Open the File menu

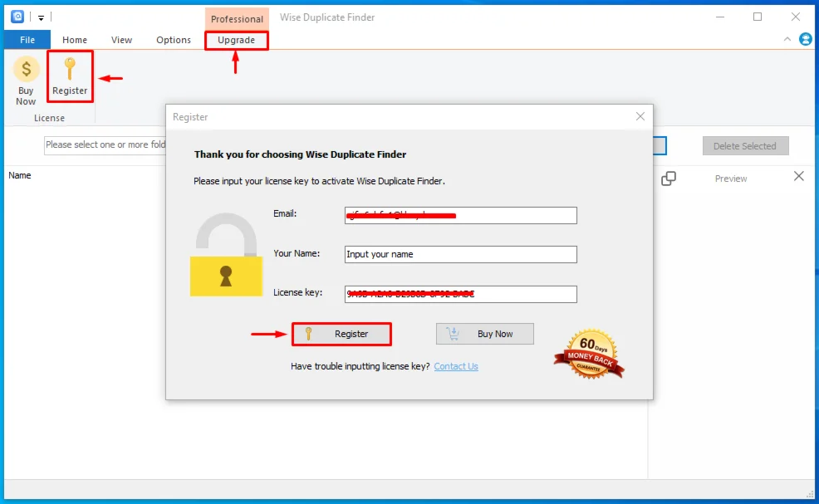(27, 40)
